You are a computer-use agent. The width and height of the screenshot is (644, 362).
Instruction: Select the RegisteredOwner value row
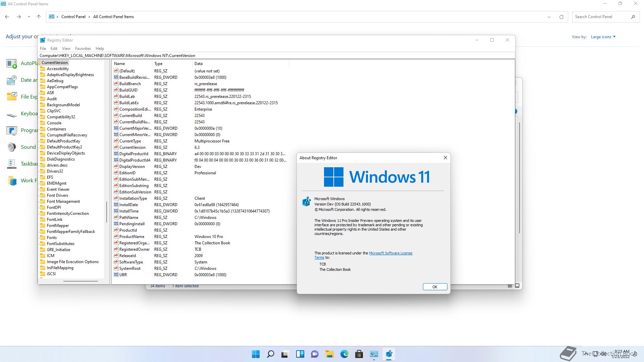coord(200,249)
